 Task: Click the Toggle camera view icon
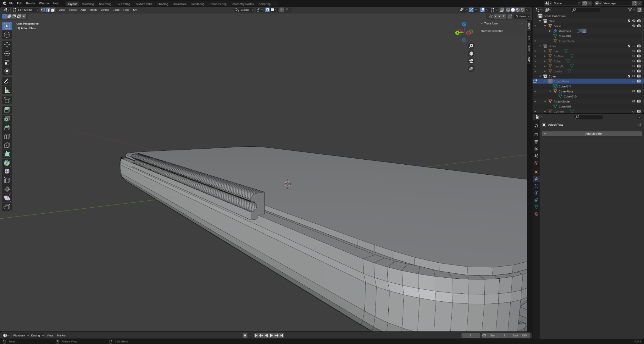pos(471,61)
